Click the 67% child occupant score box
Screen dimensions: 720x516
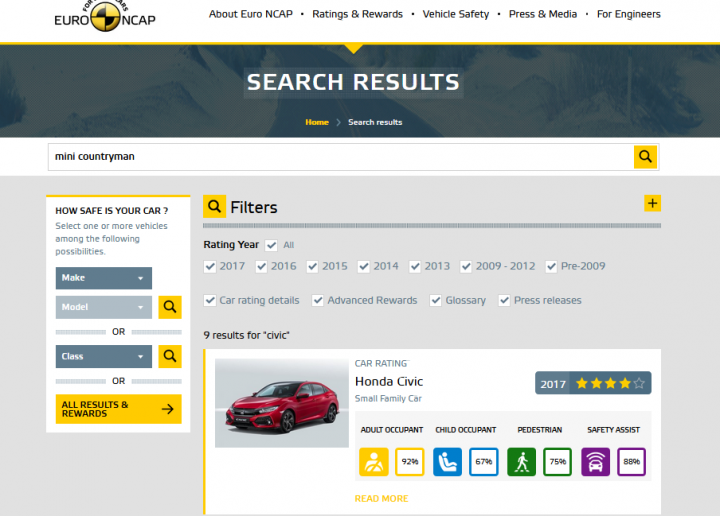click(484, 462)
